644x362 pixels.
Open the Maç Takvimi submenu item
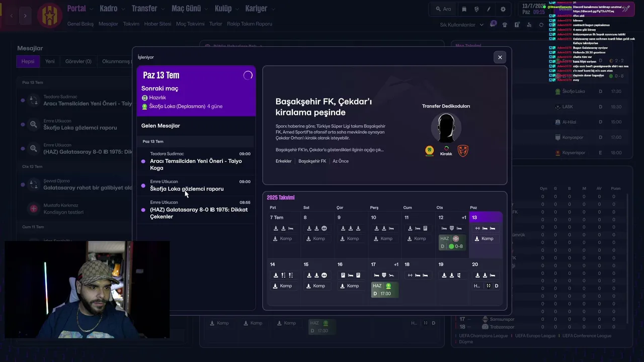pyautogui.click(x=190, y=24)
